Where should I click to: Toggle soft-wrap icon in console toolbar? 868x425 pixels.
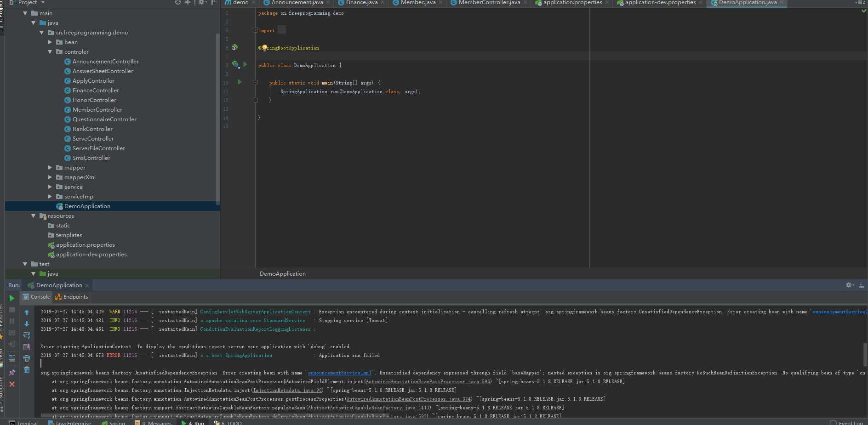click(27, 335)
